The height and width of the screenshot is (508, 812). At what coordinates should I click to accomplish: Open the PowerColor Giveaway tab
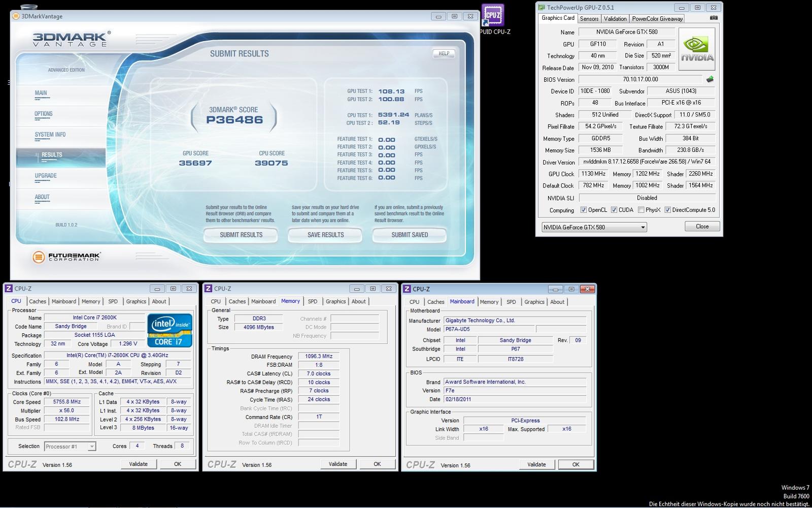tap(657, 19)
